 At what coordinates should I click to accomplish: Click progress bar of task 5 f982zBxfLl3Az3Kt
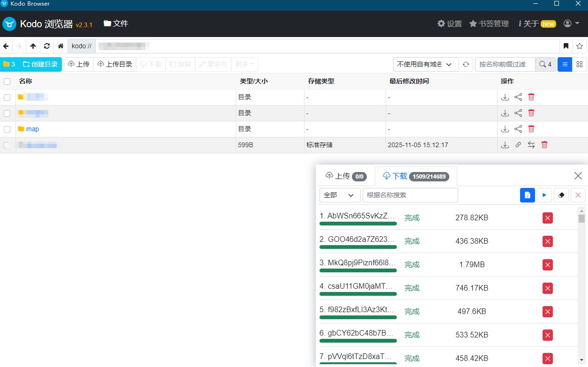358,317
